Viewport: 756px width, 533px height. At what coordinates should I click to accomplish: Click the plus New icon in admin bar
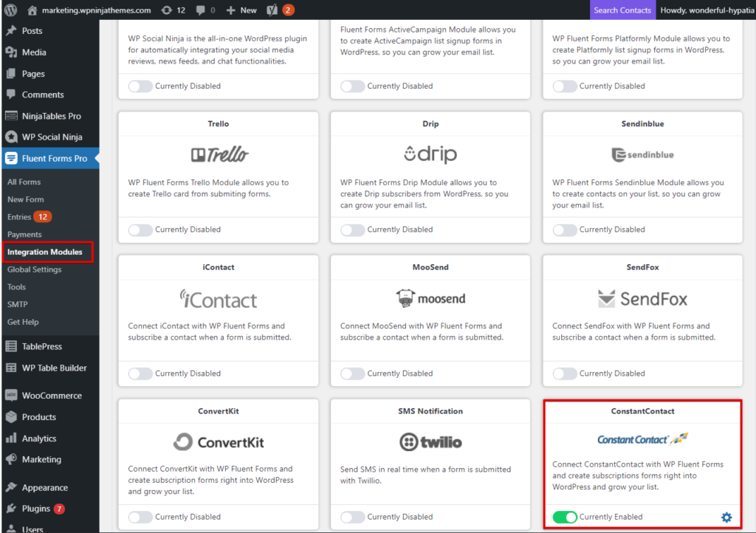point(230,10)
